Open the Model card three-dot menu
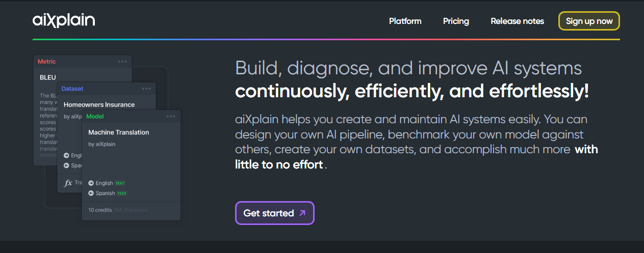Screen dimensions: 644x253 171,116
